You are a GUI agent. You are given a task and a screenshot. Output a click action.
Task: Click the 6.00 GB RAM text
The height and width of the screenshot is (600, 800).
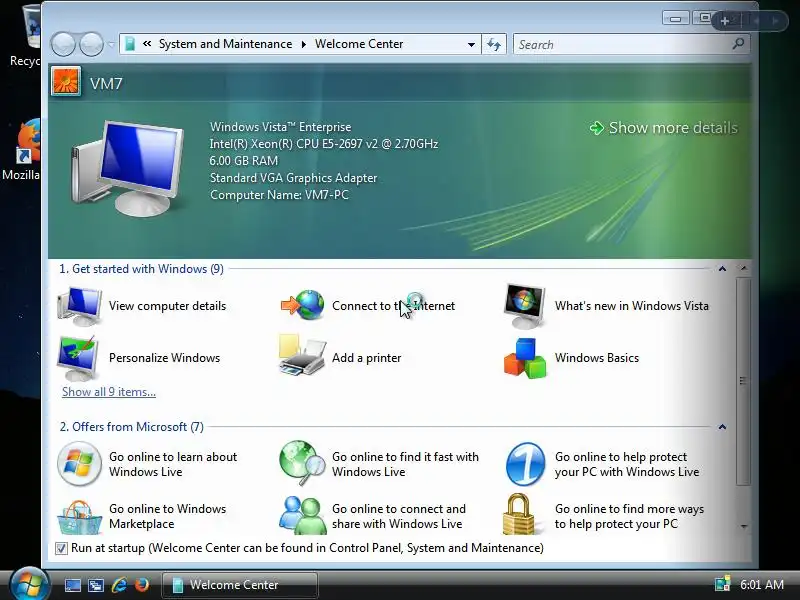pyautogui.click(x=244, y=161)
